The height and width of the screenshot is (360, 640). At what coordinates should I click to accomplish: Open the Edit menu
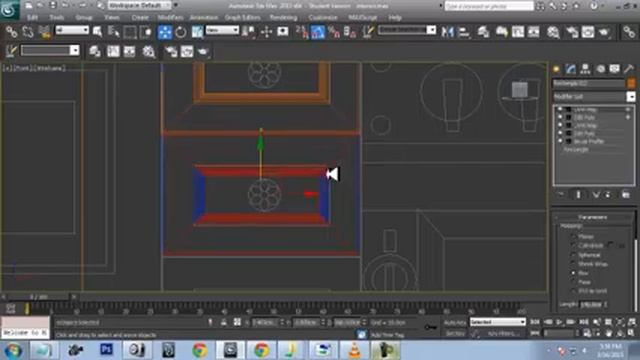click(32, 18)
